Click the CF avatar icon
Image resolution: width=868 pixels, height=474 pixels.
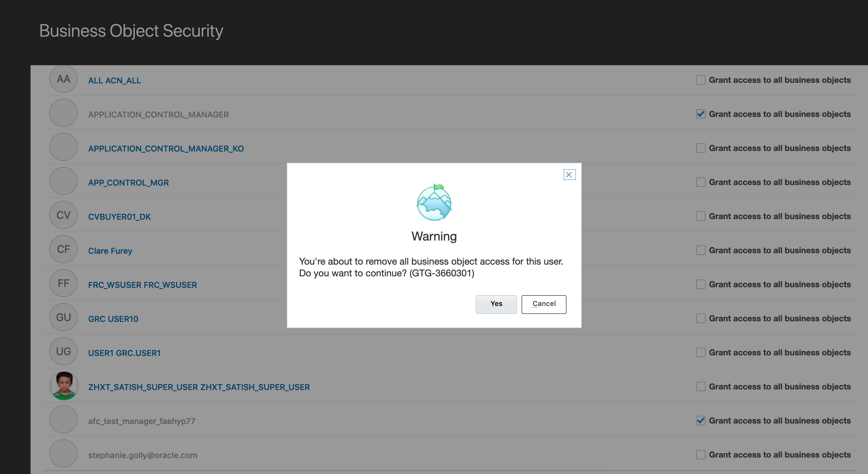[x=63, y=249]
